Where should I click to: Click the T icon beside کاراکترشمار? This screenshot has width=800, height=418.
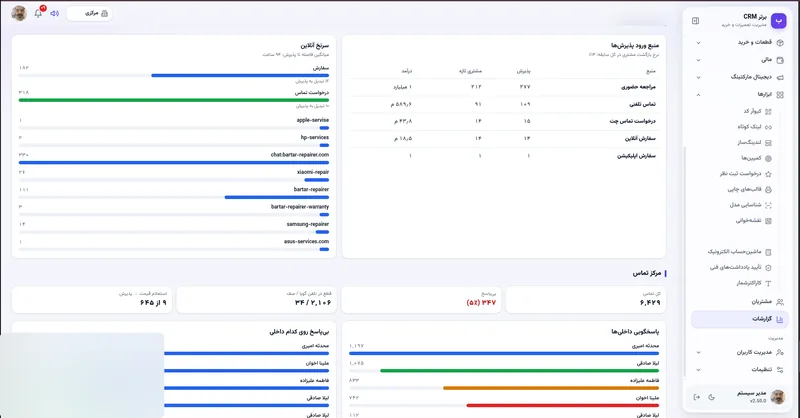click(x=768, y=283)
